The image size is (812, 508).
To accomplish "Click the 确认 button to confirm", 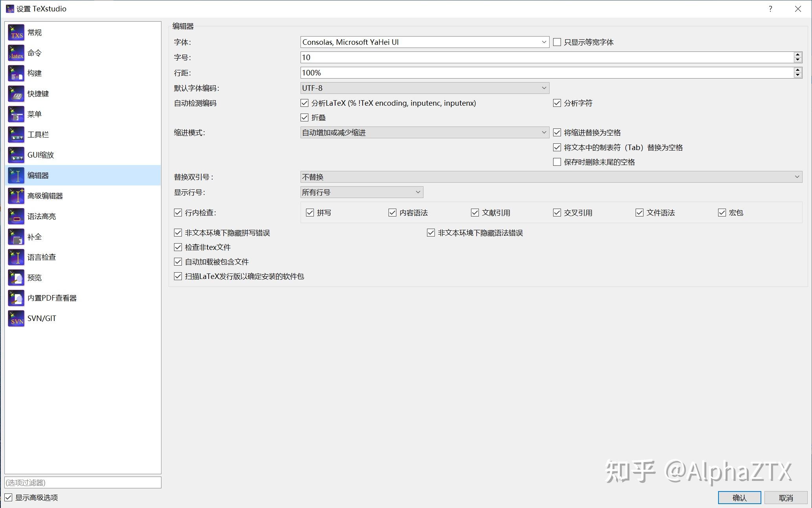I will coord(739,497).
